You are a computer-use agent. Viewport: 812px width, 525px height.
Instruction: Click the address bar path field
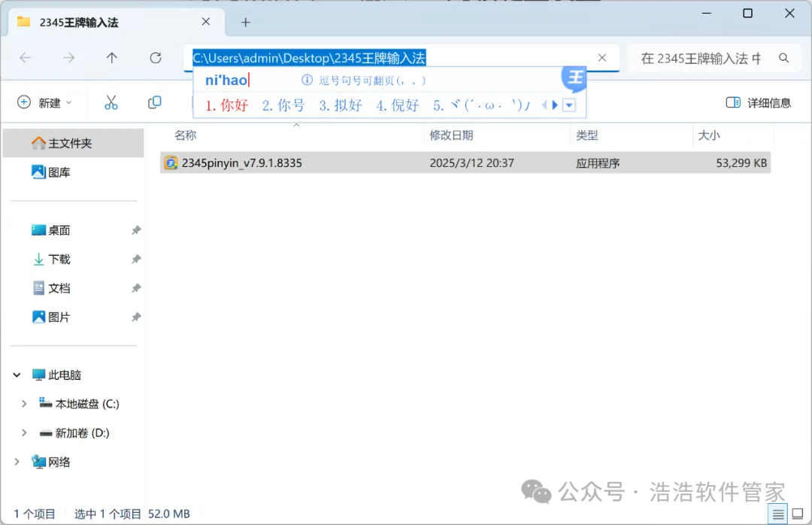pyautogui.click(x=401, y=57)
